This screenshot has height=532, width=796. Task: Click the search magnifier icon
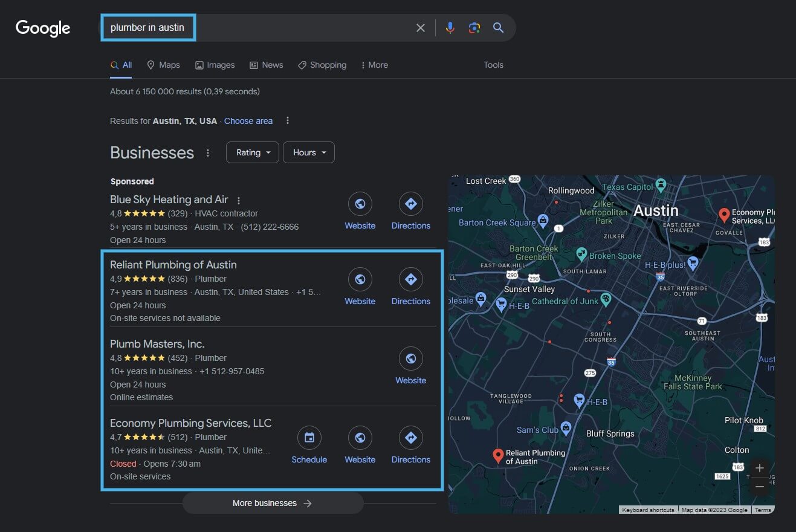click(498, 27)
